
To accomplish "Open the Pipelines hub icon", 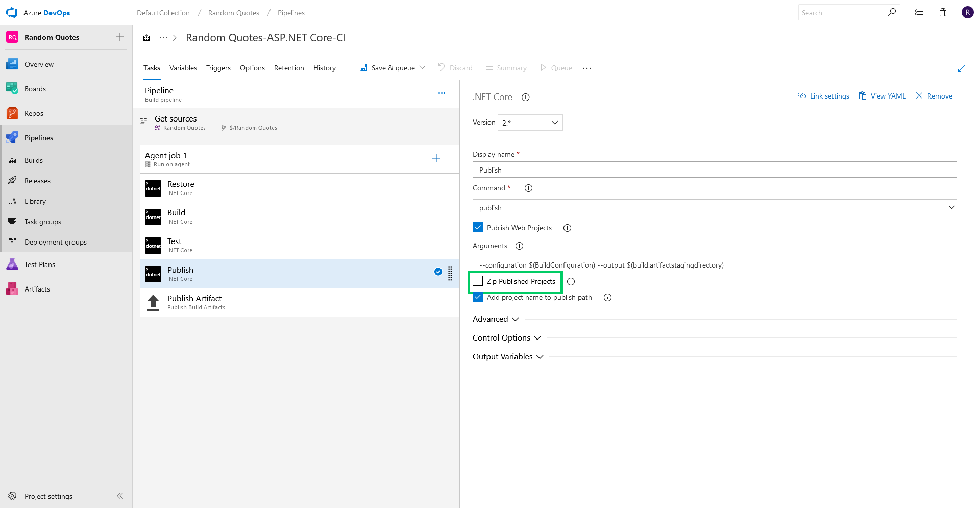I will [x=12, y=138].
